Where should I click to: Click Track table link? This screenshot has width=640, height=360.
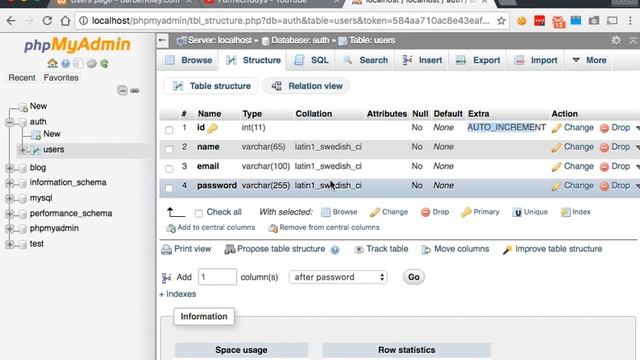(x=381, y=249)
